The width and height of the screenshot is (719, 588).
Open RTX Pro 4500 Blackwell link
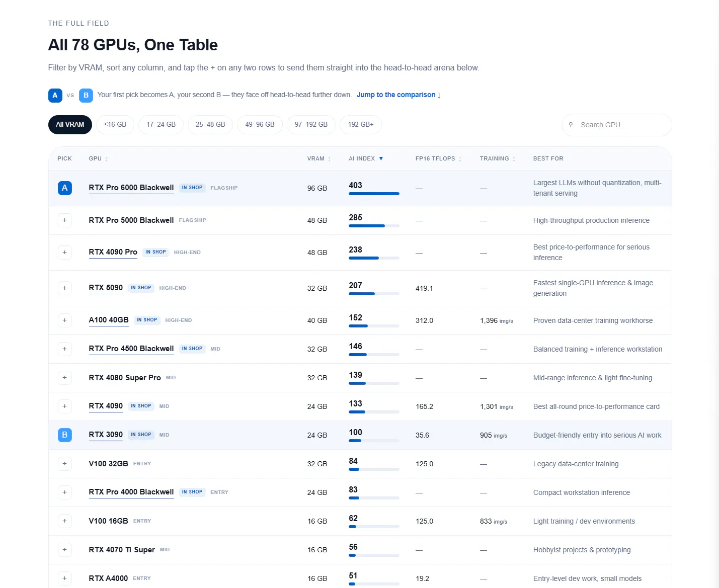[x=131, y=349]
